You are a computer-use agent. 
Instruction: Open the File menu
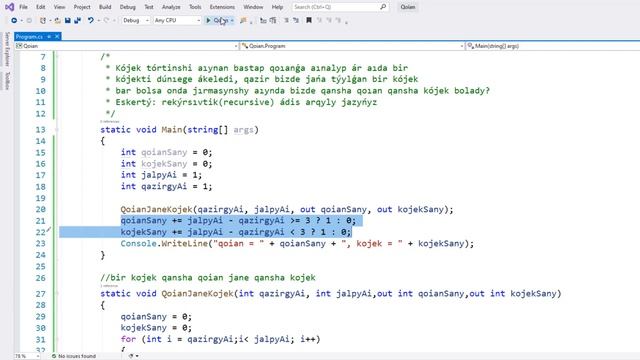tap(23, 7)
